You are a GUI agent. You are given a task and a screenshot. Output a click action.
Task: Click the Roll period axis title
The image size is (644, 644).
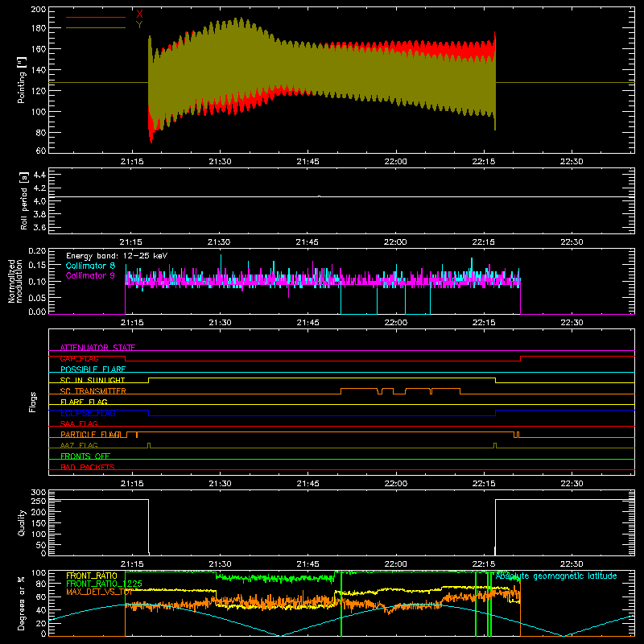(x=24, y=200)
